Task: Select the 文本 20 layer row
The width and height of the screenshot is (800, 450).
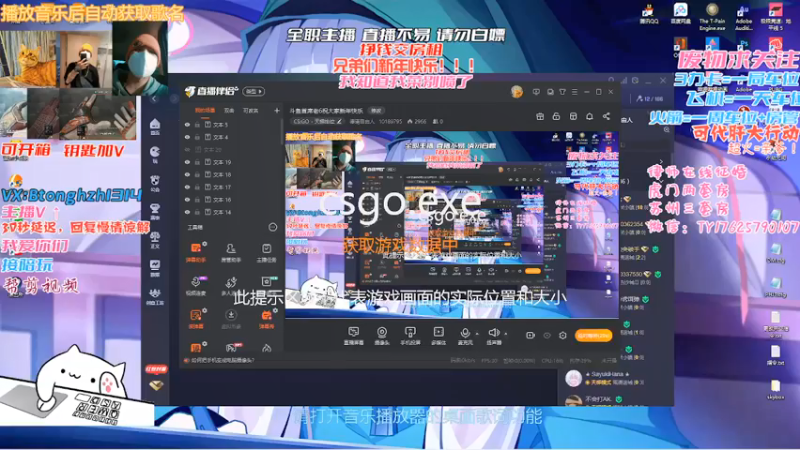Action: coord(232,149)
